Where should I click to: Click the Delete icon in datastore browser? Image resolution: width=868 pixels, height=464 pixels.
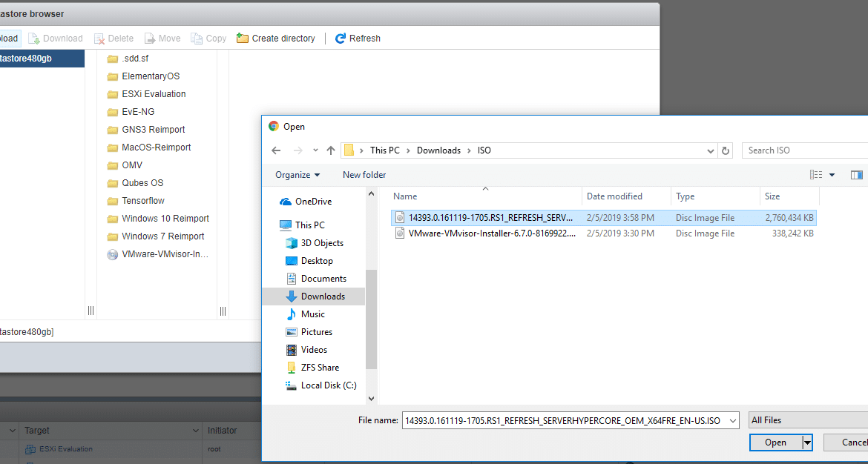99,38
